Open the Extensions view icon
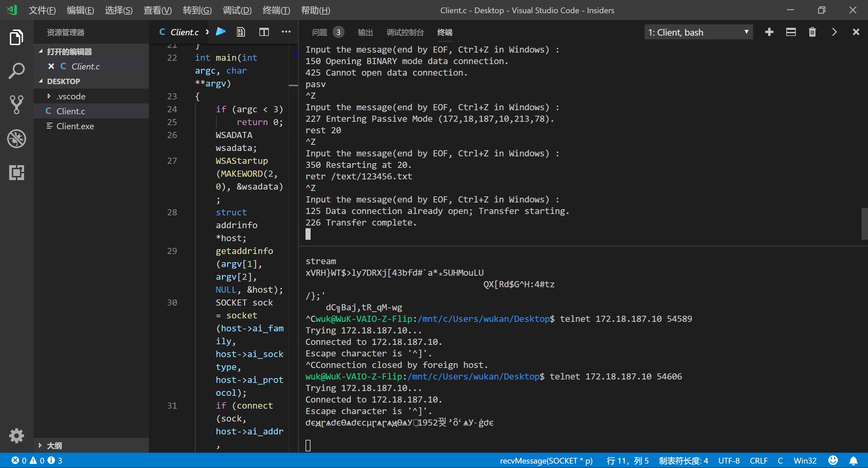 (x=16, y=173)
